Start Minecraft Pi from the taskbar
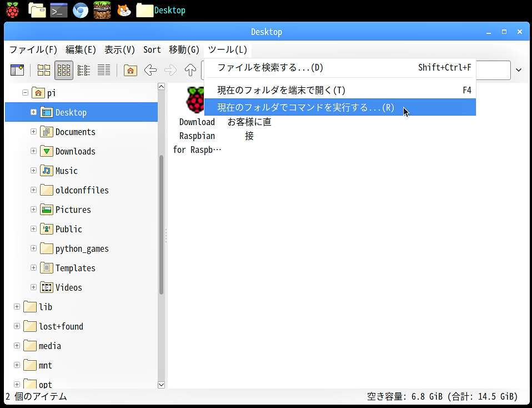The width and height of the screenshot is (532, 408). tap(102, 10)
